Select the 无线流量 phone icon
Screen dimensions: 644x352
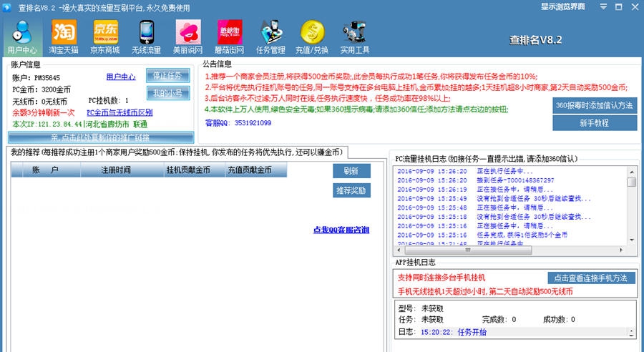click(146, 37)
